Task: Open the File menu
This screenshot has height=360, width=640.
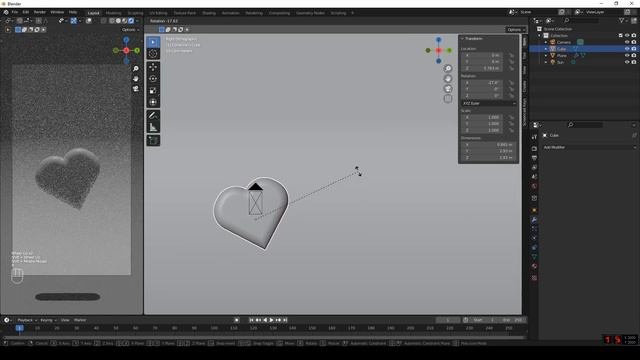Action: [15, 13]
